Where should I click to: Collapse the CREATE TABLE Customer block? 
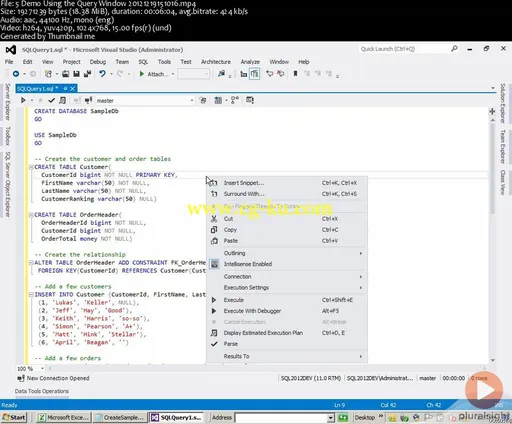click(x=31, y=167)
